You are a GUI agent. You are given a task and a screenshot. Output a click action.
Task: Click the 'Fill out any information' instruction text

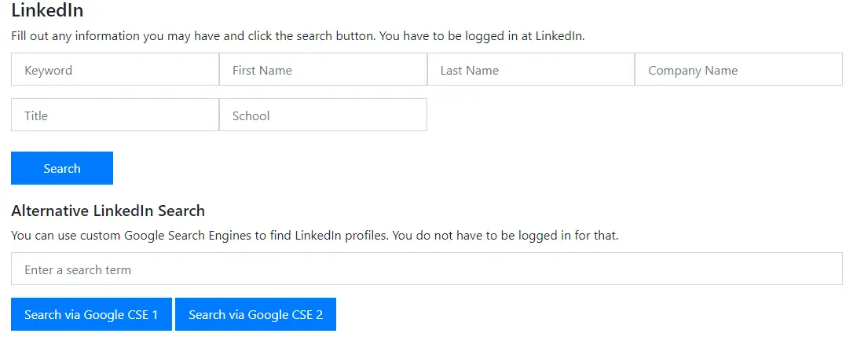click(298, 36)
